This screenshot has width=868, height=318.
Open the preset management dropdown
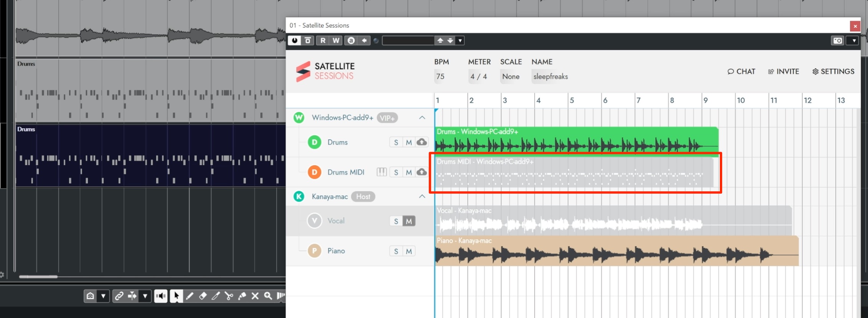point(460,40)
